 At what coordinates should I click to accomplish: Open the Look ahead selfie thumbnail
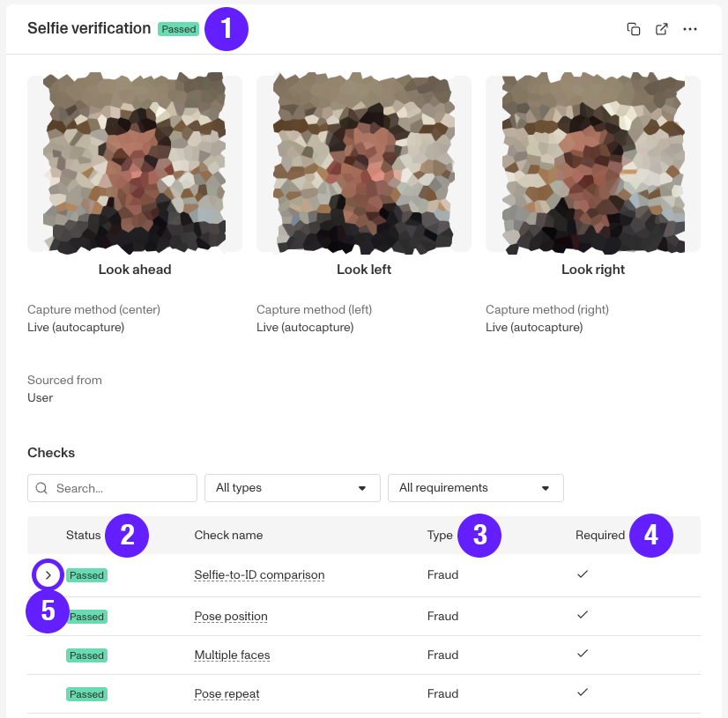point(135,163)
